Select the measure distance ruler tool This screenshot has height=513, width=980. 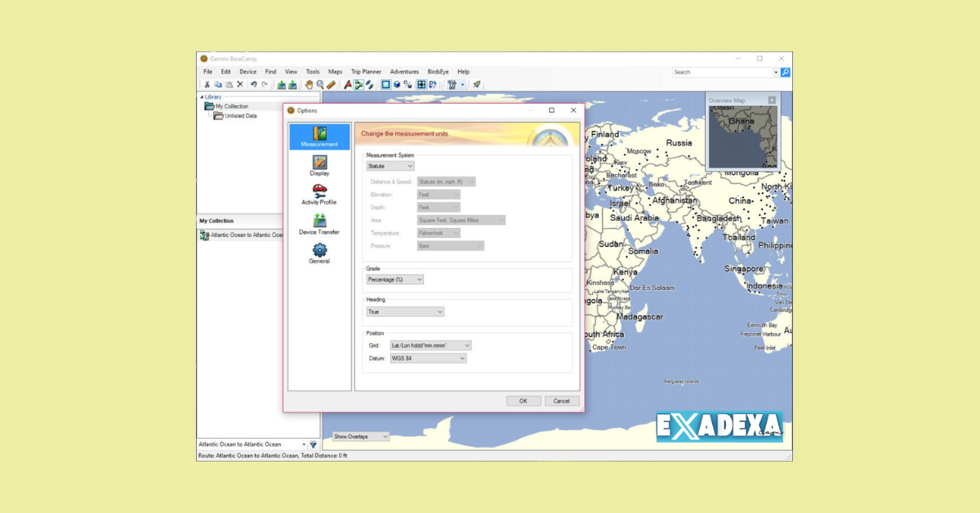pos(330,83)
